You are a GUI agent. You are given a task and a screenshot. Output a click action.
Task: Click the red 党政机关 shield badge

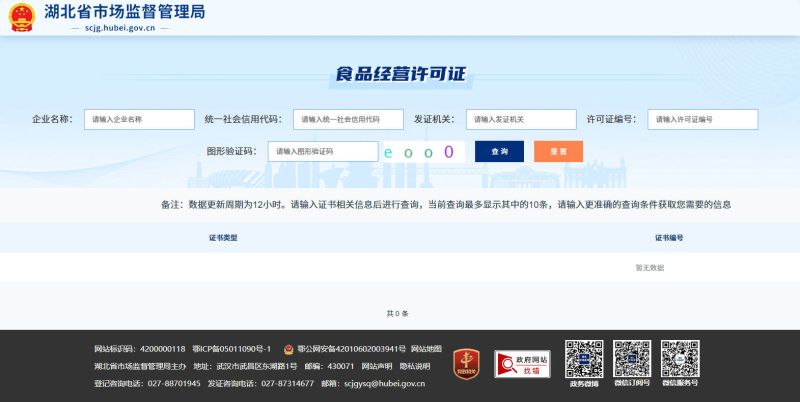tap(466, 364)
